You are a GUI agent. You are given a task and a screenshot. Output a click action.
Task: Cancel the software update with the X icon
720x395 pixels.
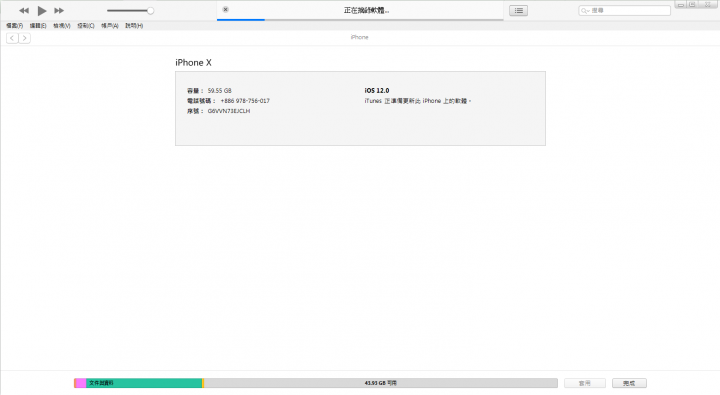pos(225,9)
